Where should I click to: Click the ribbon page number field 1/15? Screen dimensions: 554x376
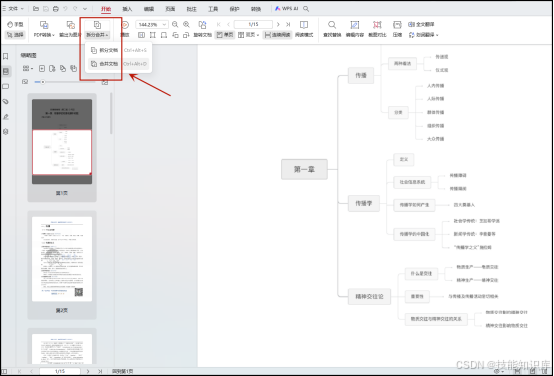point(253,24)
